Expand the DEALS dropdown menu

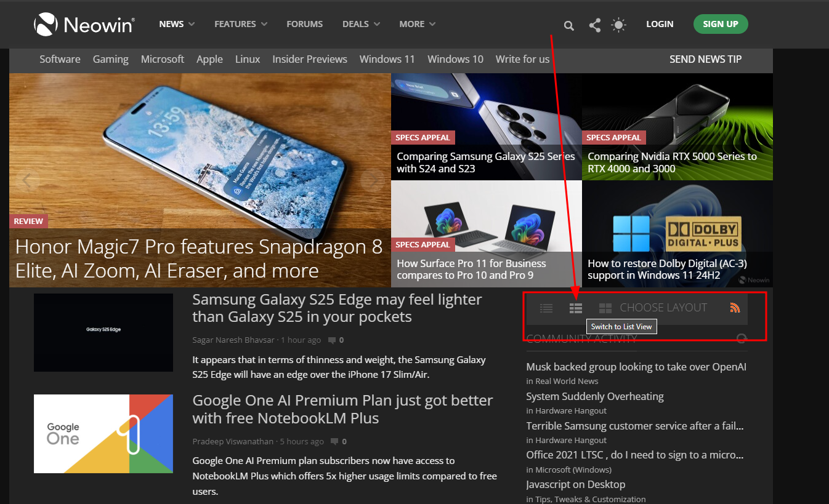click(x=361, y=24)
